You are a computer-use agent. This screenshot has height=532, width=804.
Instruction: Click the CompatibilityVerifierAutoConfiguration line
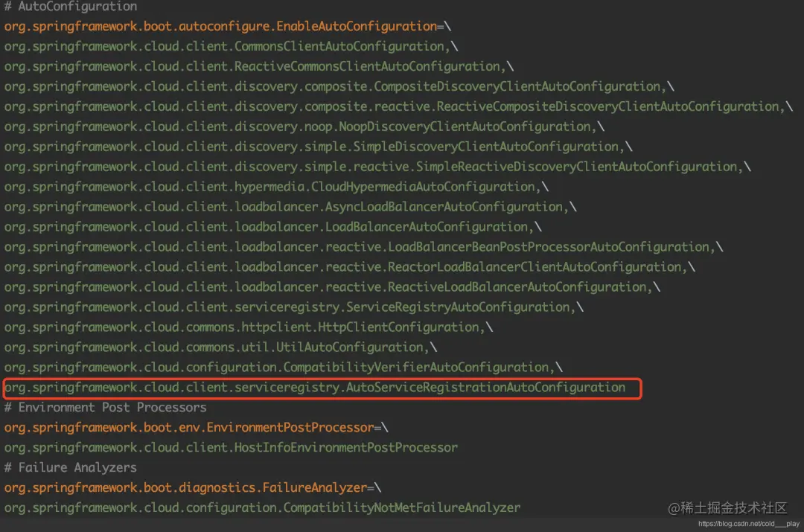click(283, 367)
